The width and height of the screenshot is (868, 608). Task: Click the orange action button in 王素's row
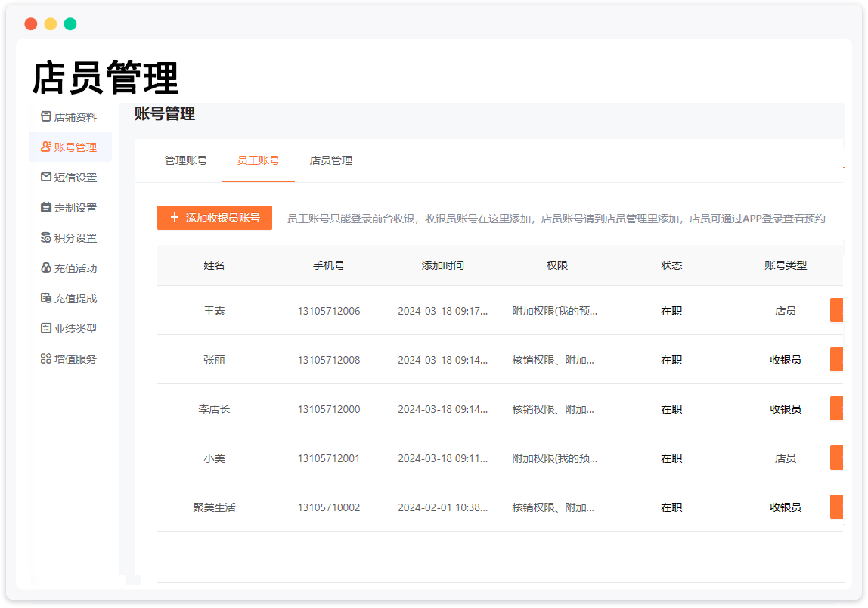(836, 310)
